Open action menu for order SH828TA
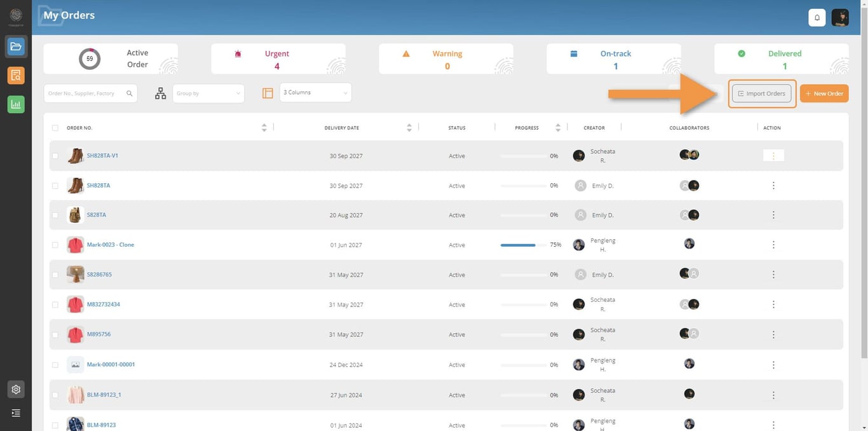868x431 pixels. [773, 186]
